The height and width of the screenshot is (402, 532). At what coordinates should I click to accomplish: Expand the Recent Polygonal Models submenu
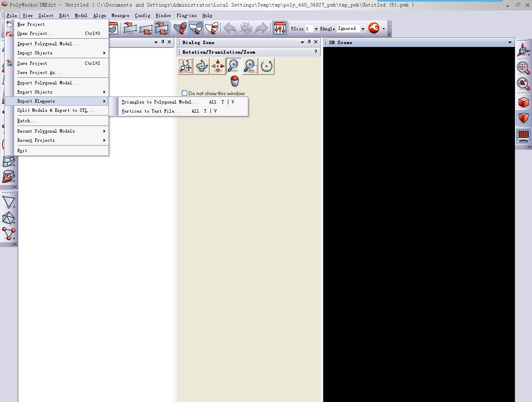[57, 131]
